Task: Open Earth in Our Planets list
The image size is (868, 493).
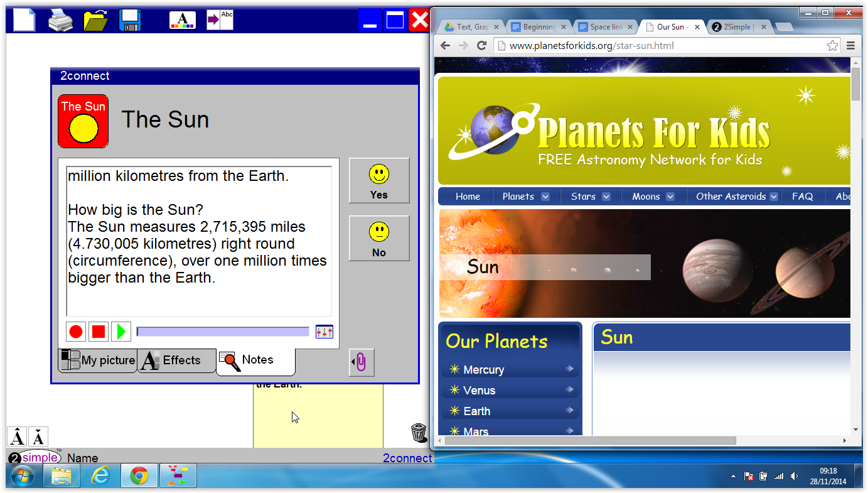Action: (511, 411)
